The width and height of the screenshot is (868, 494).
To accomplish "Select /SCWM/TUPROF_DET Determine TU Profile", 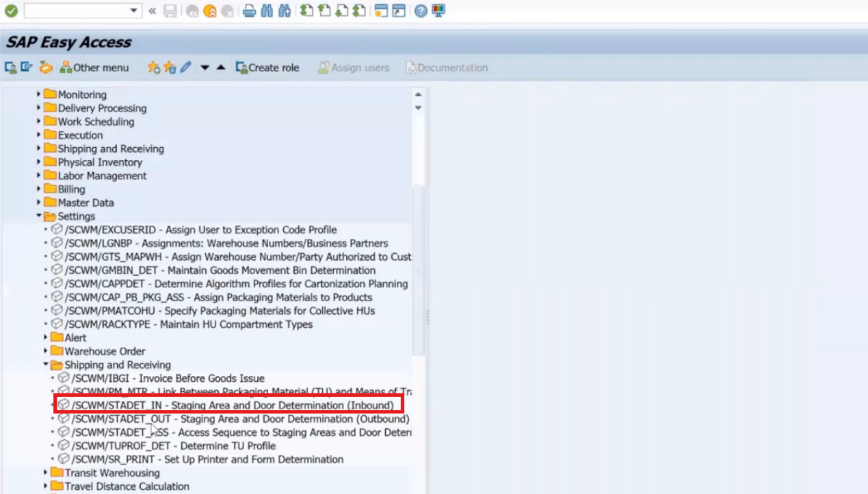I will tap(167, 445).
